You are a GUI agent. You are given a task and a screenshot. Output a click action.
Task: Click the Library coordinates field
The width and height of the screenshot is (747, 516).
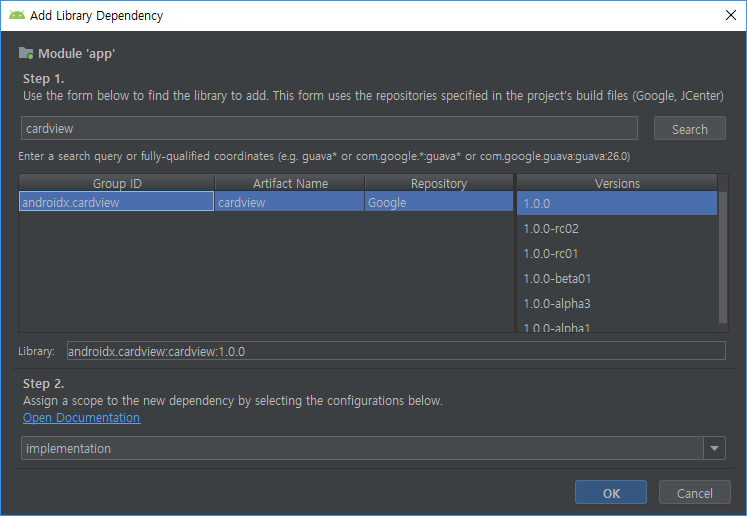396,351
